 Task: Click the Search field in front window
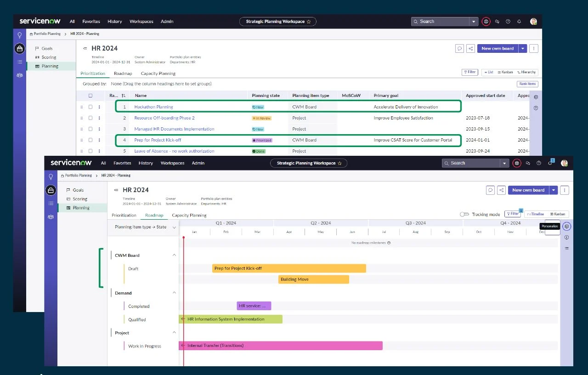pos(471,163)
